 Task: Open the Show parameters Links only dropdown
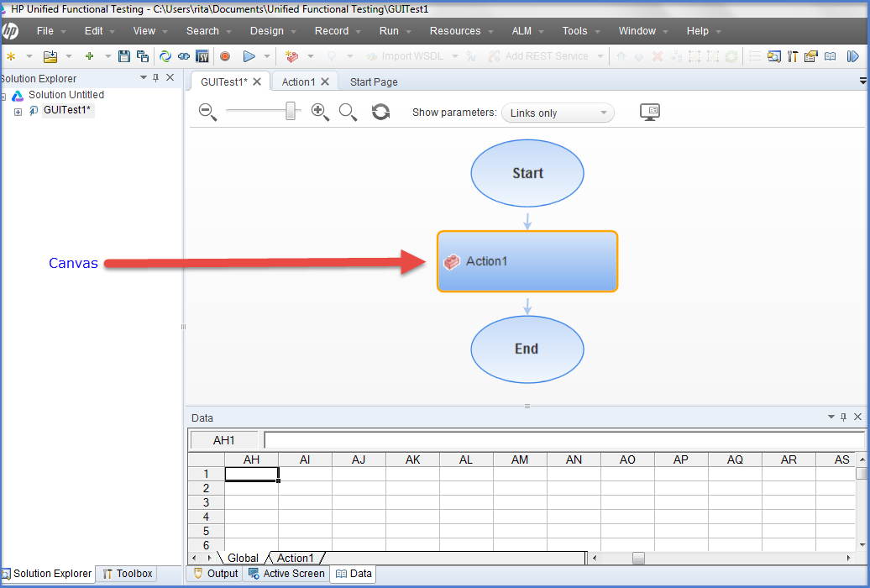pyautogui.click(x=558, y=113)
